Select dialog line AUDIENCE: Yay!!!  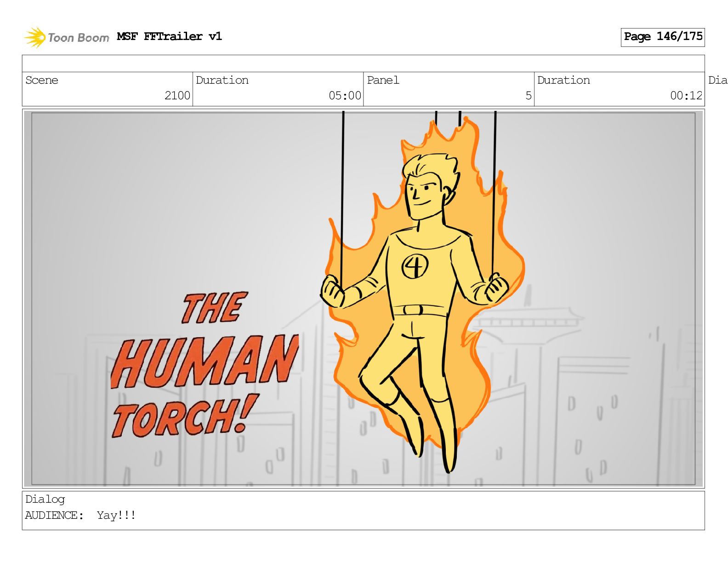pos(80,515)
